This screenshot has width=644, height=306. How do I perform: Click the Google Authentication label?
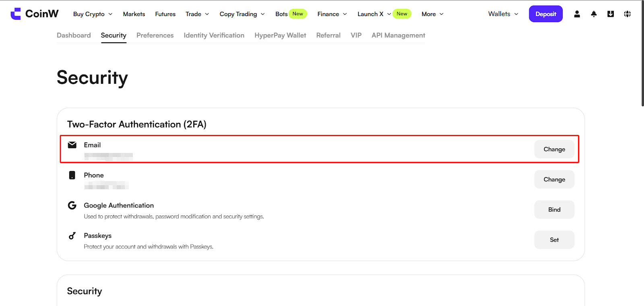coord(119,205)
